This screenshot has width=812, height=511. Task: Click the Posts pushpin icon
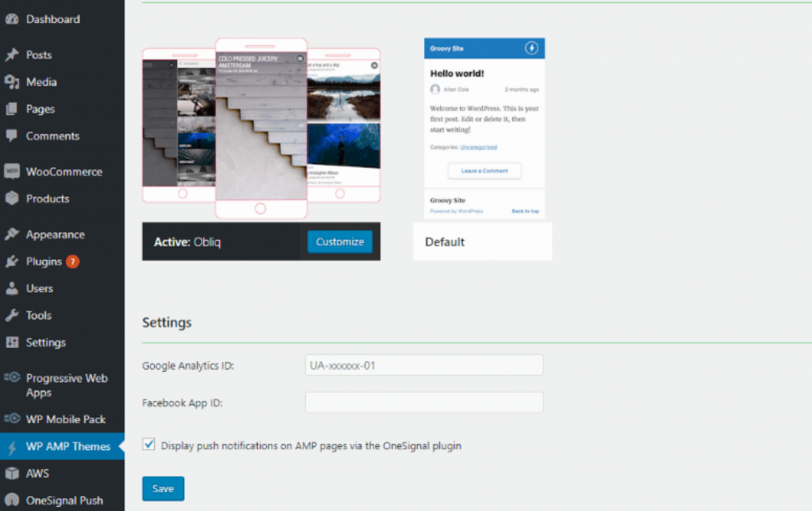pos(12,55)
